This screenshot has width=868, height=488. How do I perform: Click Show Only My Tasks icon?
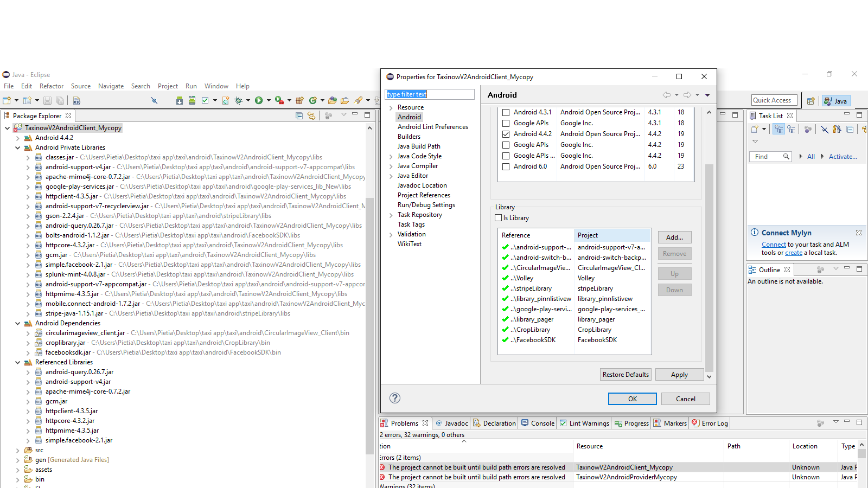(837, 129)
